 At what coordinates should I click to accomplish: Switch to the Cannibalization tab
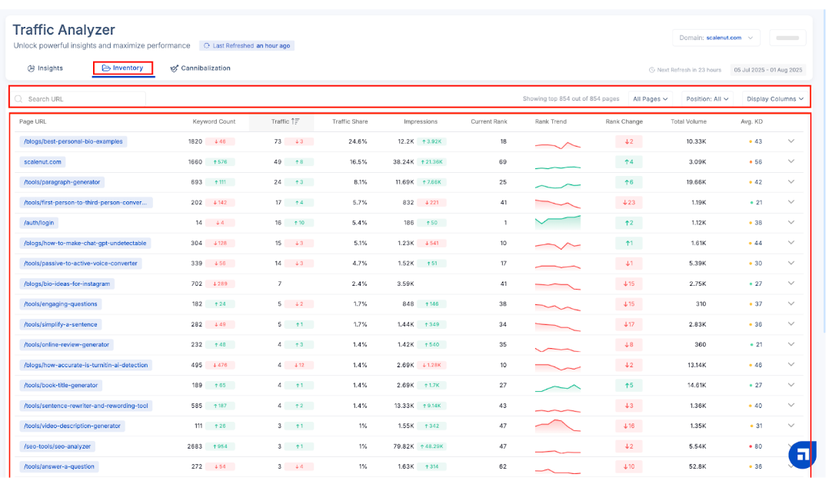pos(200,68)
